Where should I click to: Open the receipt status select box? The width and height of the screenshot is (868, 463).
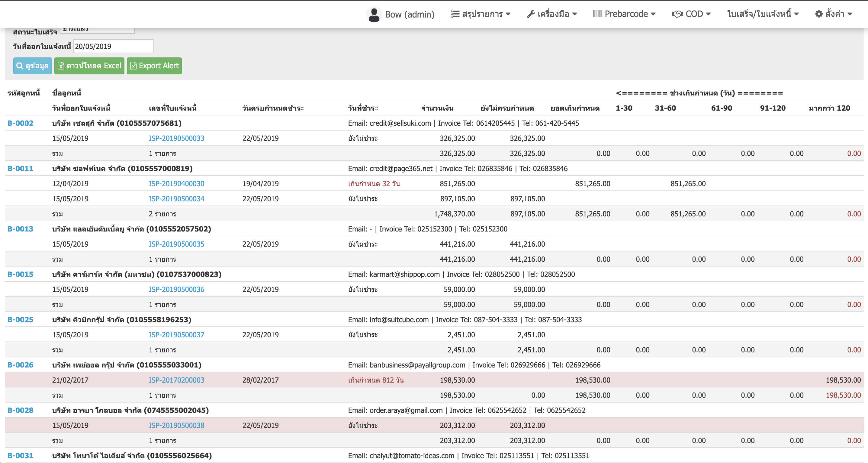(x=97, y=30)
